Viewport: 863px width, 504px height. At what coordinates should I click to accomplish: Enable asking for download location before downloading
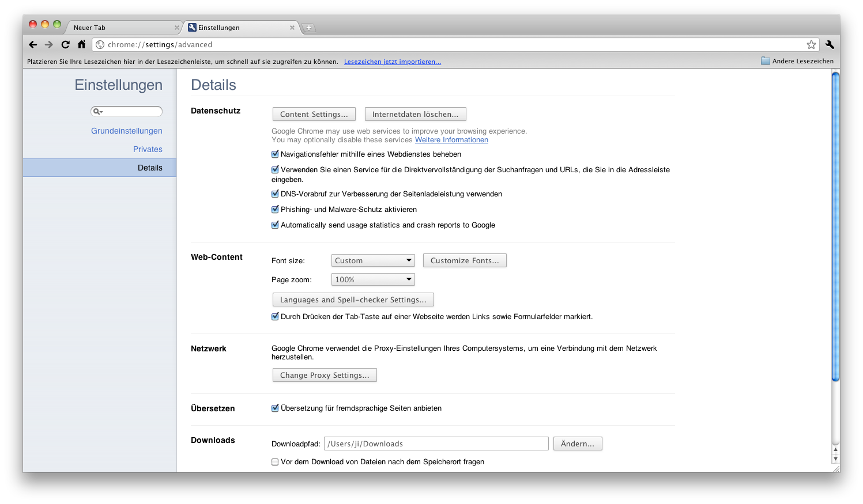(x=275, y=461)
